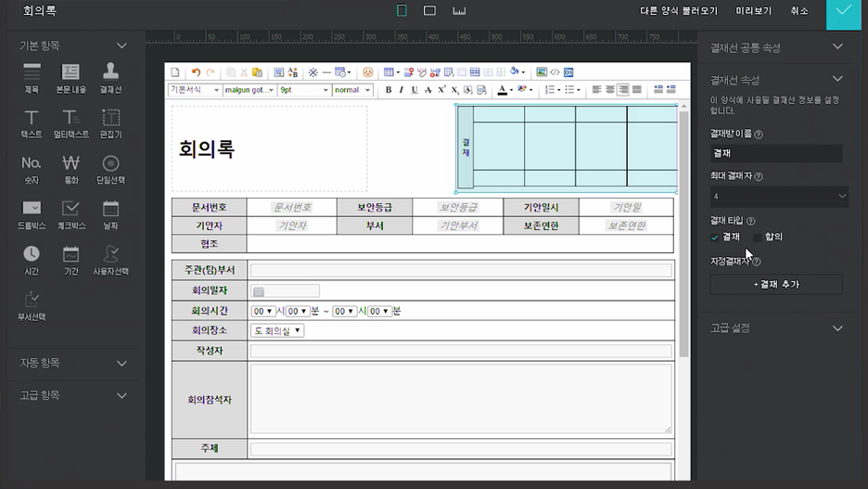Screen dimensions: 868x489
Task: Toggle underline formatting
Action: [415, 90]
